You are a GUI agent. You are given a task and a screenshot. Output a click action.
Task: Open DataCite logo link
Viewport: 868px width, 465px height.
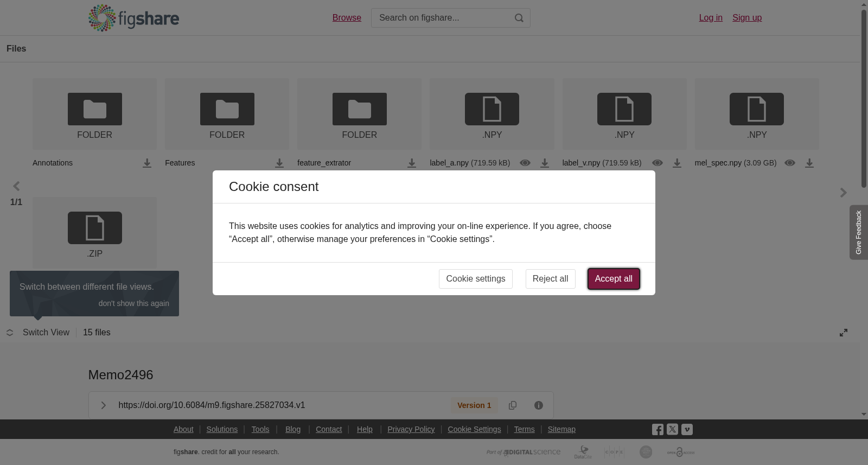click(x=583, y=452)
